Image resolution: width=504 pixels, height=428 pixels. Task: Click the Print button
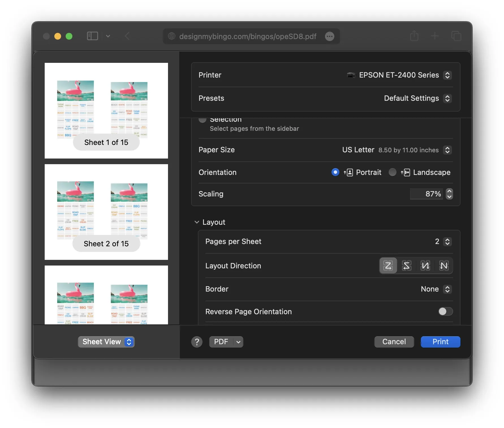[440, 342]
